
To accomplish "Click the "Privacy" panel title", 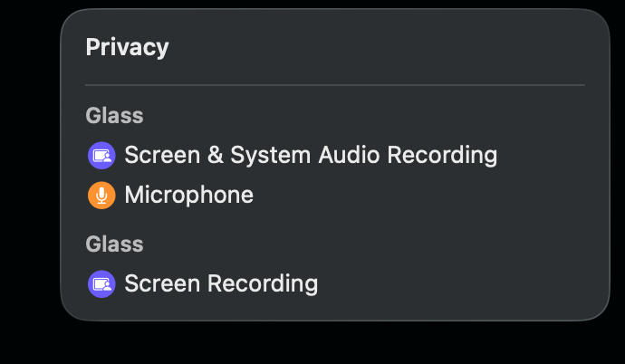I will (127, 47).
